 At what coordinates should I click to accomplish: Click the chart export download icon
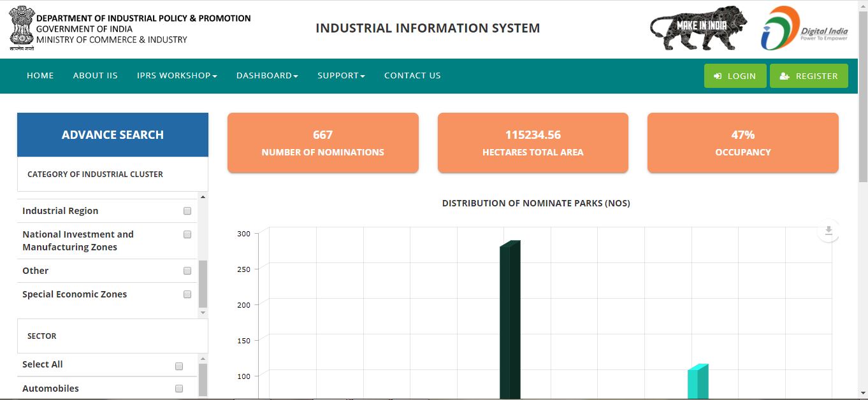click(828, 231)
